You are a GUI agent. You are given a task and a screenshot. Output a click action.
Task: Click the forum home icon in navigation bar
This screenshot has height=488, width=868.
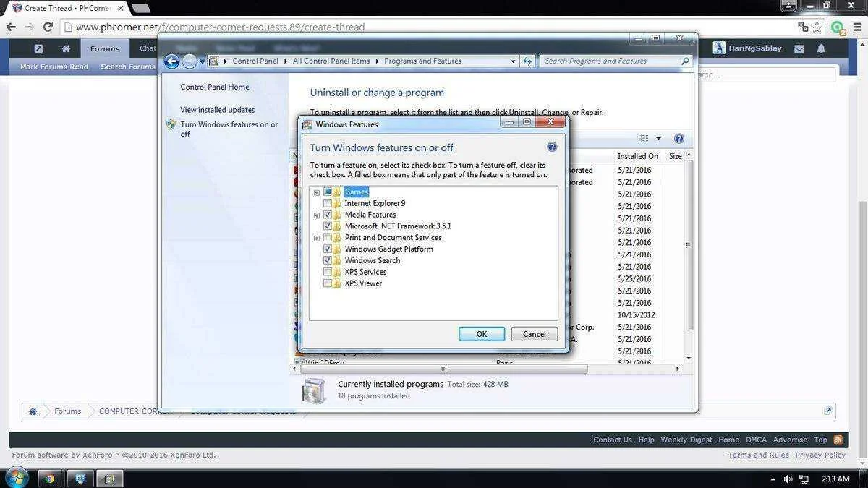click(x=66, y=48)
